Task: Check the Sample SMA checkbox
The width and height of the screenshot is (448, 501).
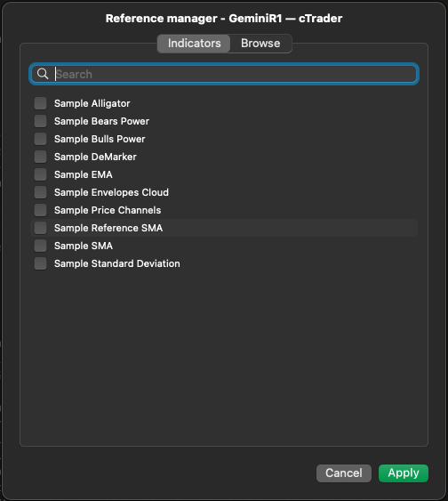Action: coord(41,246)
